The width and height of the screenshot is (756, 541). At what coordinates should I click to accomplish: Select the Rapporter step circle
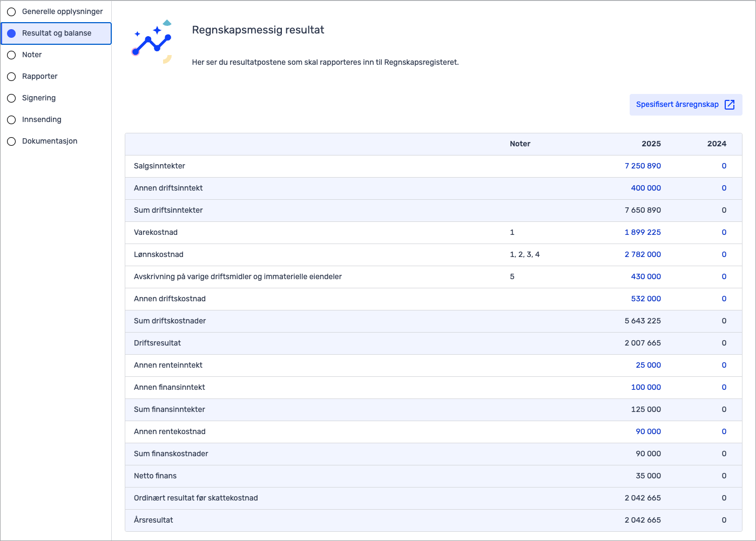point(11,77)
